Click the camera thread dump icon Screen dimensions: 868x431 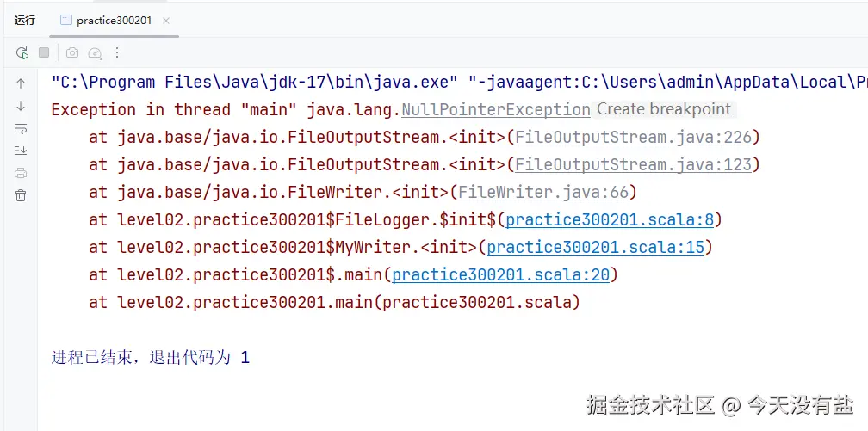click(72, 52)
